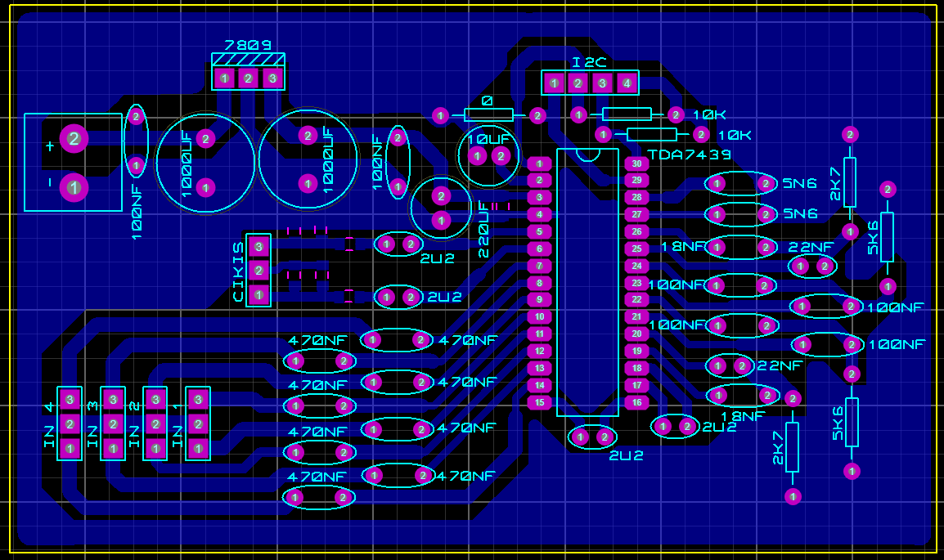Select the negative power connector pad
This screenshot has width=944, height=560.
(x=74, y=188)
